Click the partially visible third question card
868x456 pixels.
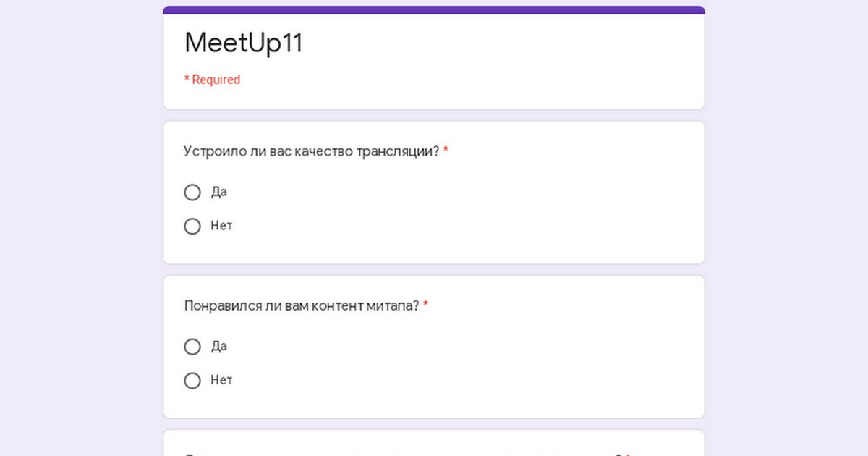point(434,444)
